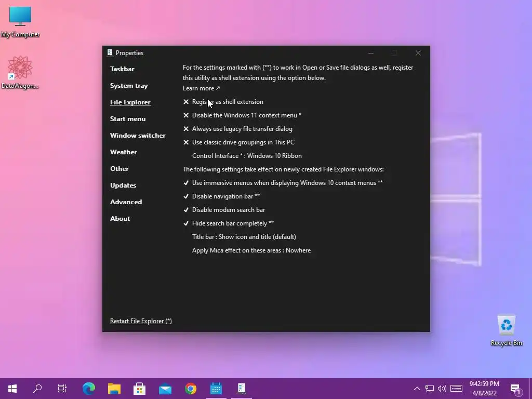Viewport: 532px width, 399px height.
Task: Launch Microsoft Edge from taskbar
Action: (89, 389)
